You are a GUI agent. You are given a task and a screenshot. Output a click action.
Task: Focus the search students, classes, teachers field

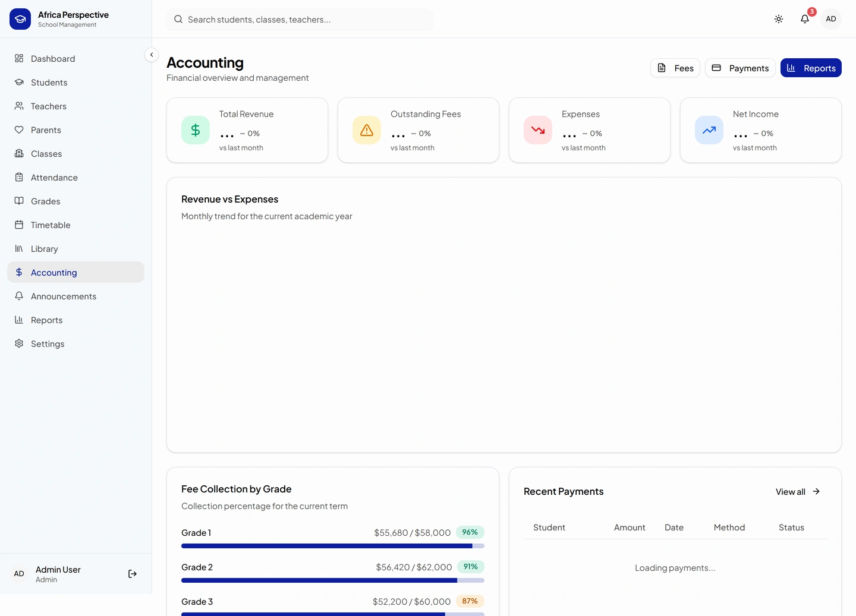coord(300,20)
